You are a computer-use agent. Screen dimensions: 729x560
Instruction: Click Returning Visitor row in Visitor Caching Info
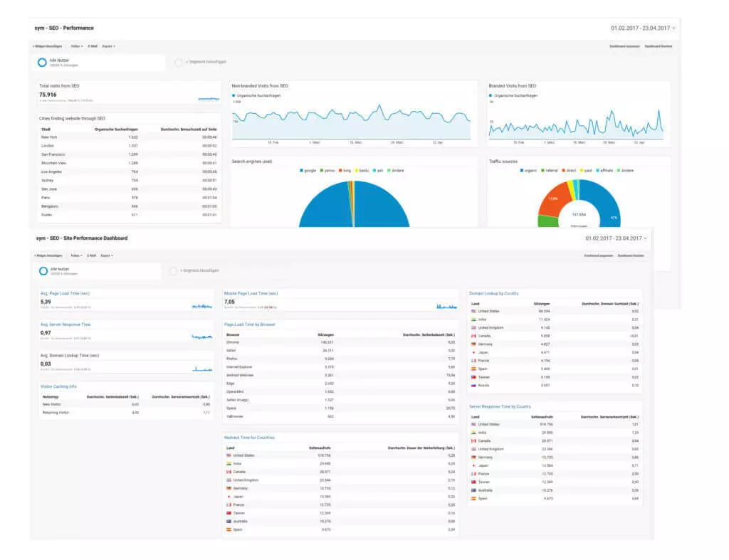(x=126, y=413)
